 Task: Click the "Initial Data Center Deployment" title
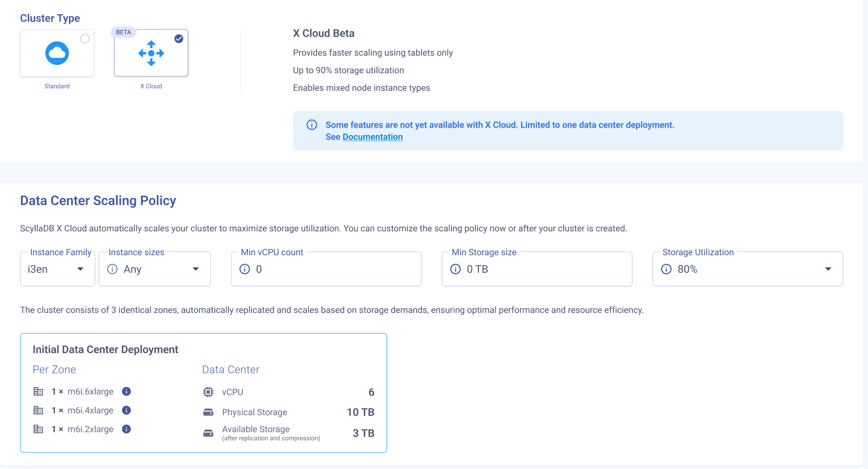[x=105, y=349]
